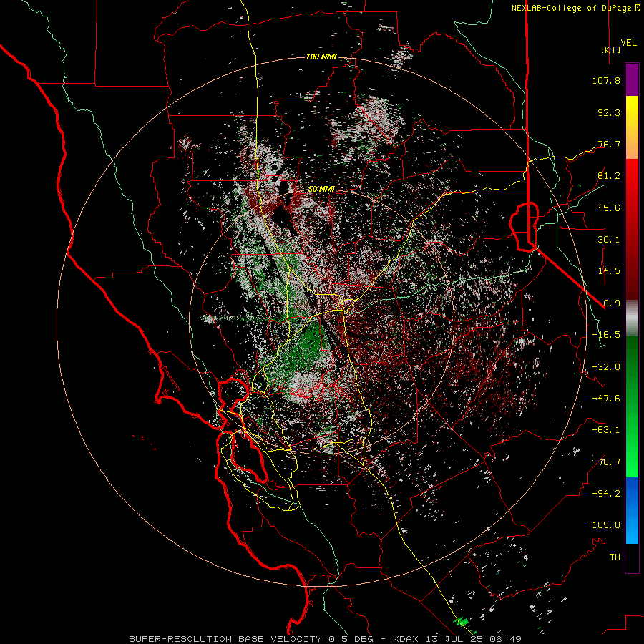Pick the blue band on the color bar
This screenshot has width=644, height=644.
click(632, 510)
